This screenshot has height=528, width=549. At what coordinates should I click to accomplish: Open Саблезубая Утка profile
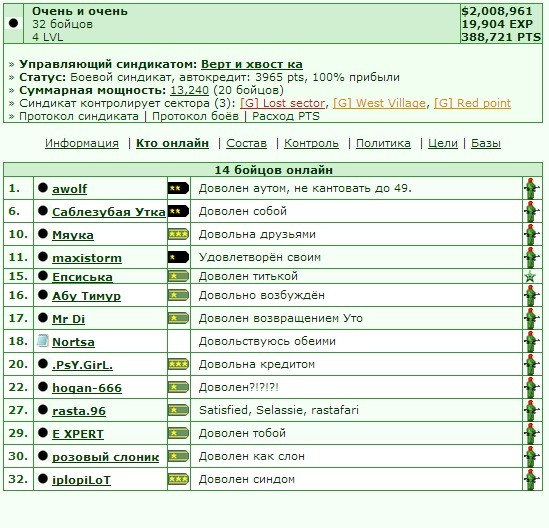(109, 212)
